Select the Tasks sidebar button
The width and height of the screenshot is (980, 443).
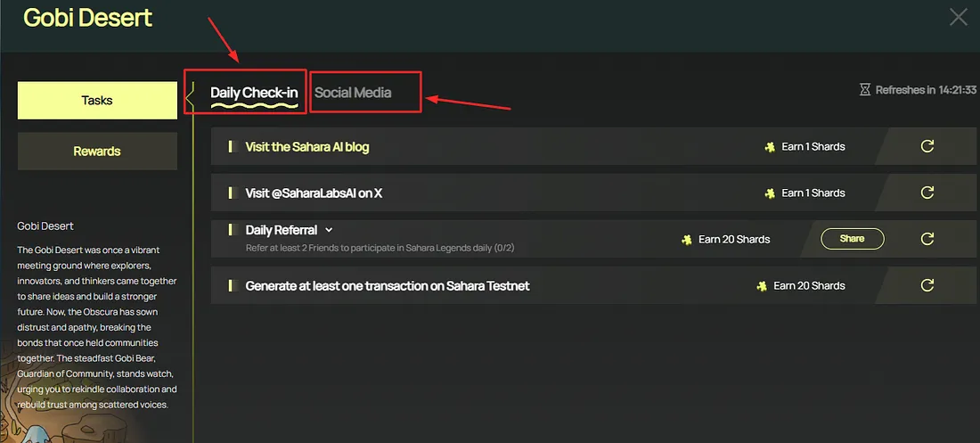97,100
